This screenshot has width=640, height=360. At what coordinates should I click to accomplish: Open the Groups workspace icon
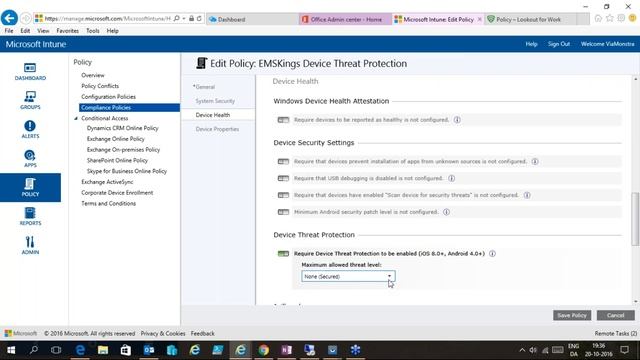(30, 100)
